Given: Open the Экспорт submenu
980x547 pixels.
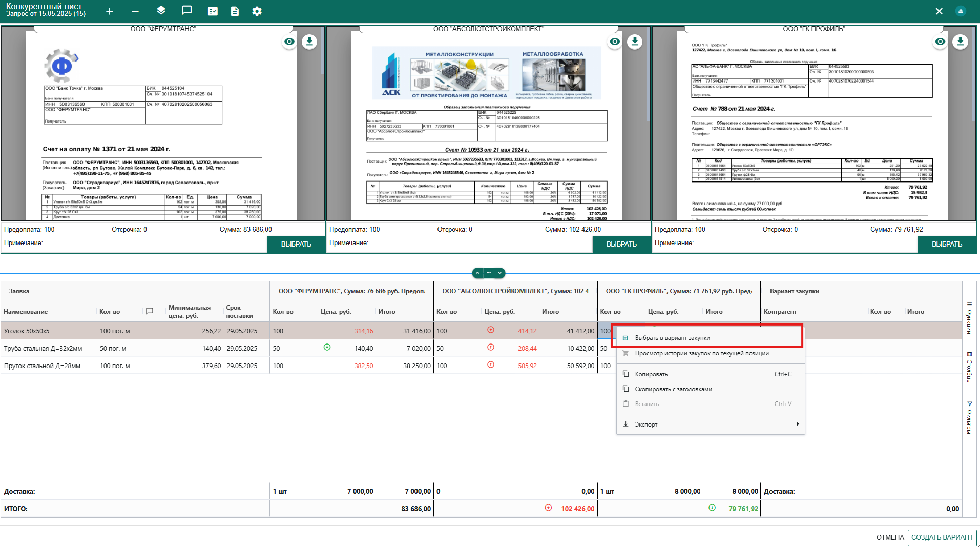Looking at the screenshot, I should click(x=710, y=424).
